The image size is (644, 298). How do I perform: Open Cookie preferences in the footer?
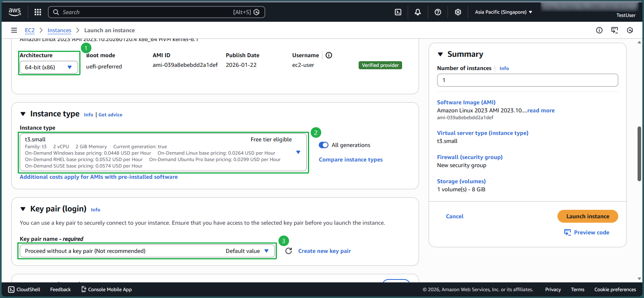[x=615, y=290]
